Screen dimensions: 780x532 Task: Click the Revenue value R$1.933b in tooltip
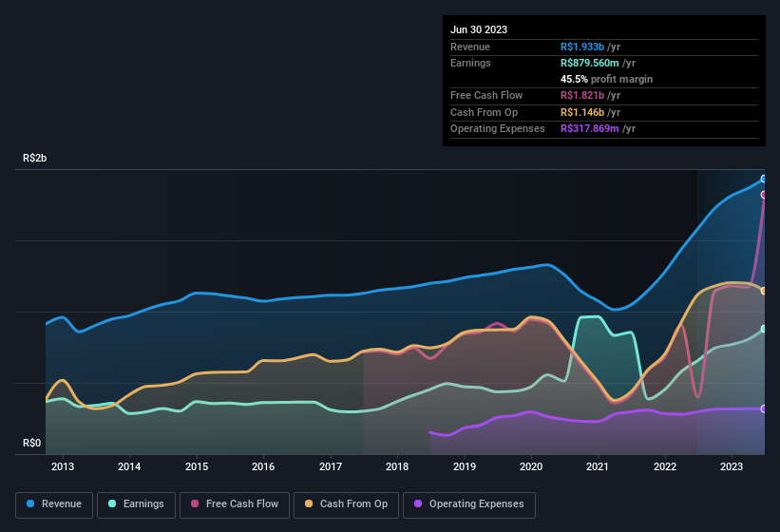[x=582, y=47]
